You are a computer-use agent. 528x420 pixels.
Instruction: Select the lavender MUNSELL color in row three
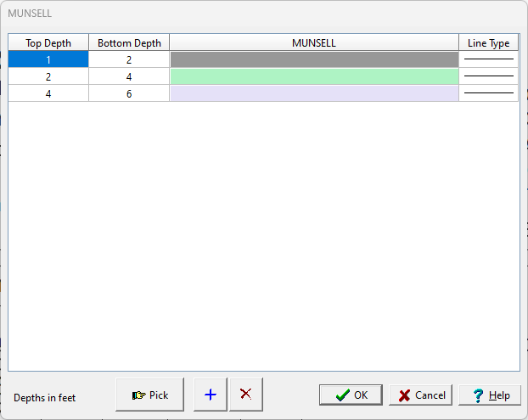pos(314,93)
